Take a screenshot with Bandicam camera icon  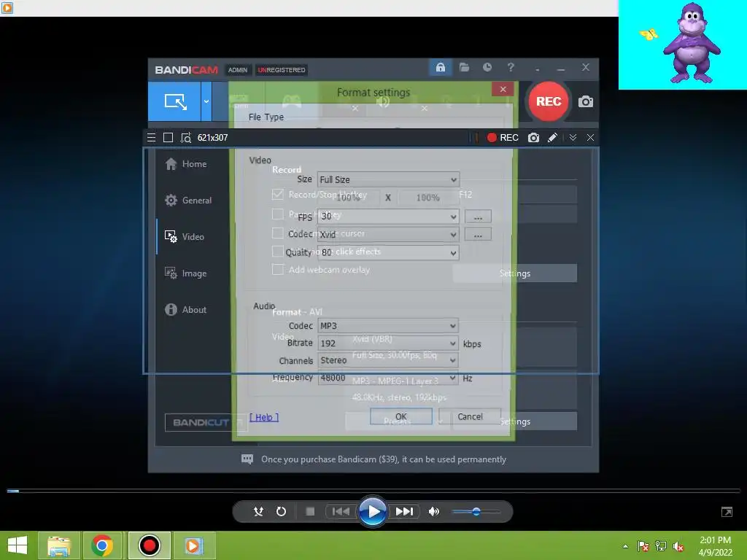tap(586, 101)
